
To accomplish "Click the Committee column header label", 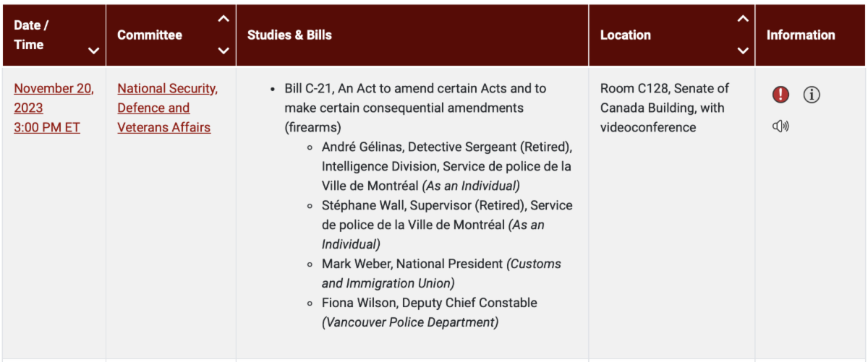I will click(150, 35).
